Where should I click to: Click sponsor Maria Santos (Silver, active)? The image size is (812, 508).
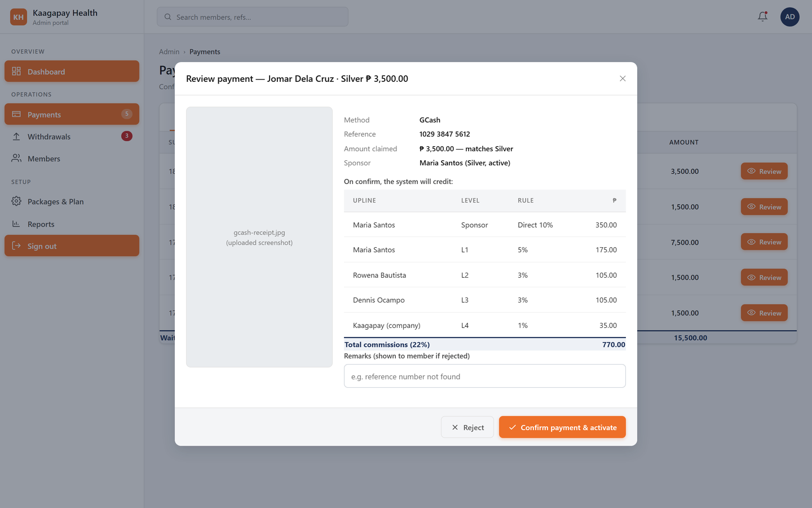coord(465,163)
